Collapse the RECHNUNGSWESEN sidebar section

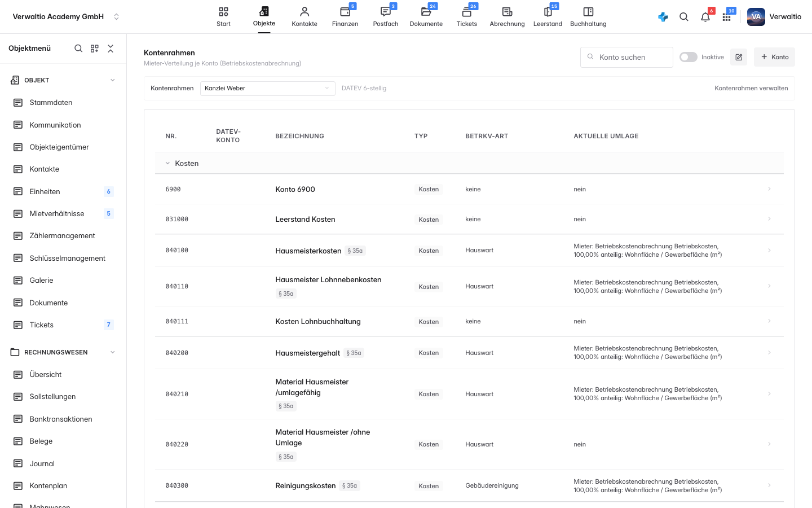click(112, 352)
